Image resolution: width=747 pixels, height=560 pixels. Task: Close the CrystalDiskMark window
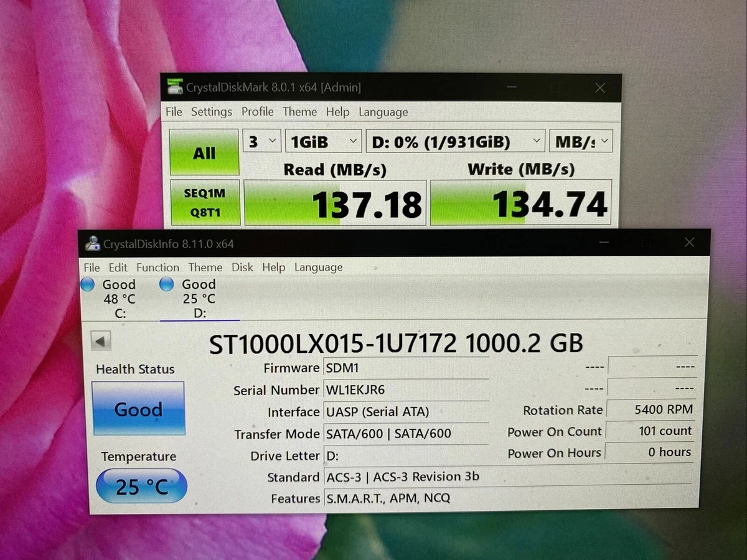point(600,88)
